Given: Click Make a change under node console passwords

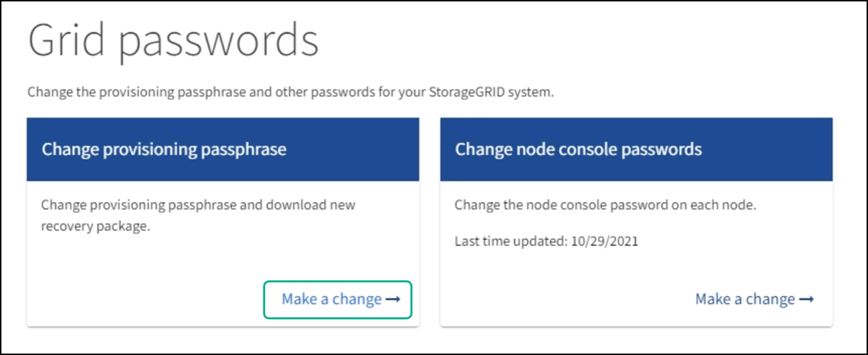Looking at the screenshot, I should coord(745,299).
